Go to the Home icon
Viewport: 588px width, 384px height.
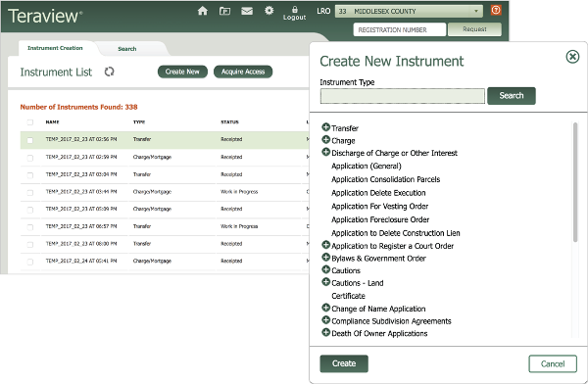tap(203, 11)
